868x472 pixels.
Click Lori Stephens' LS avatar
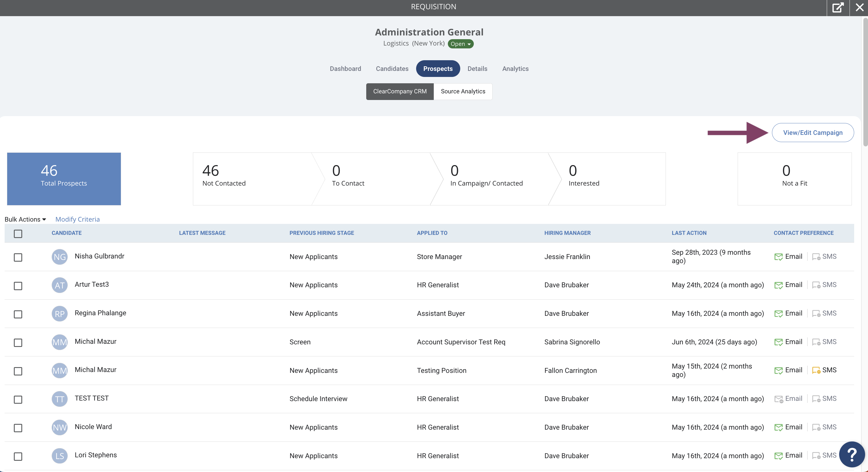[60, 456]
